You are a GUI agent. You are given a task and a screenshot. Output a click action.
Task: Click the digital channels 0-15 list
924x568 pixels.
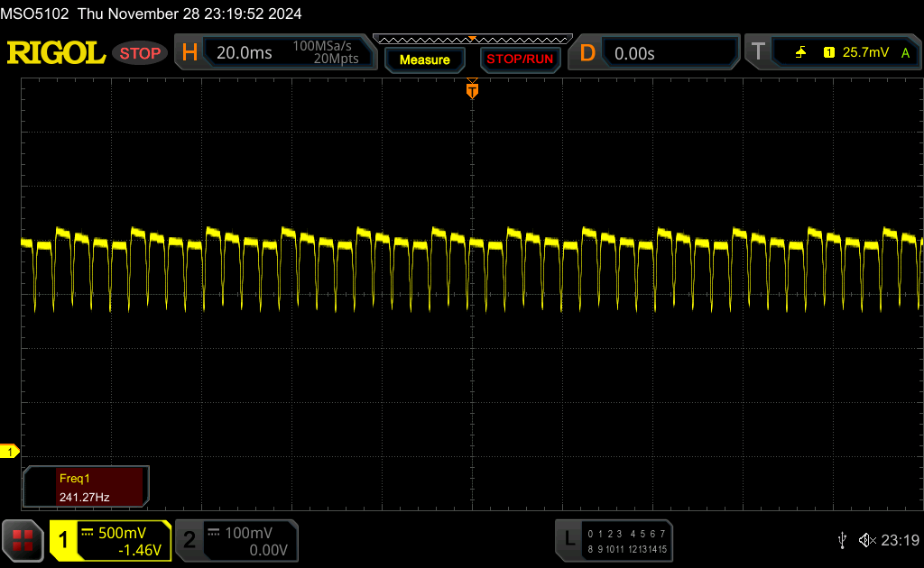pos(627,541)
